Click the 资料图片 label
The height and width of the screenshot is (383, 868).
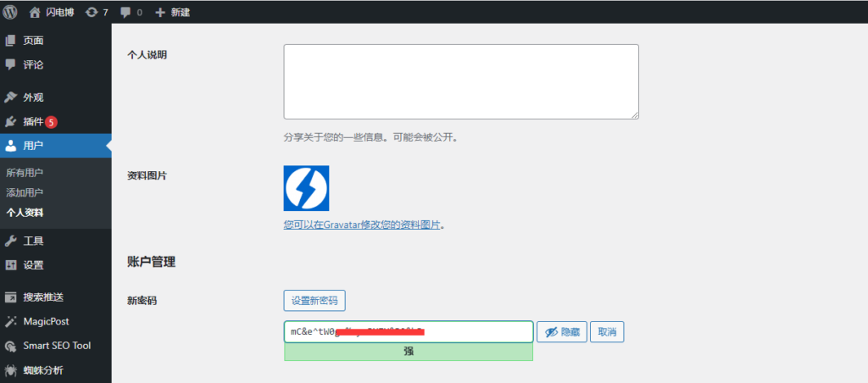click(x=147, y=176)
